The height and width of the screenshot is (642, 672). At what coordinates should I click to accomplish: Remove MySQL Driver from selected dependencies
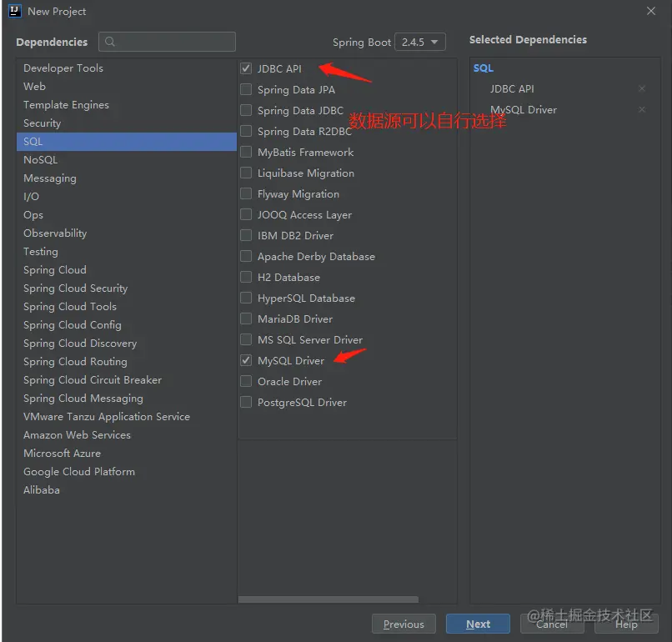[x=642, y=110]
